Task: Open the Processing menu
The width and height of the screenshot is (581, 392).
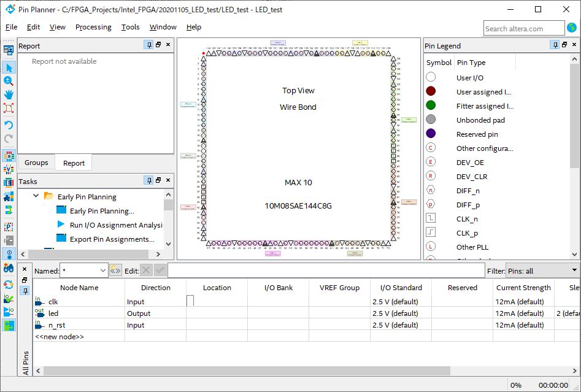Action: [x=93, y=27]
